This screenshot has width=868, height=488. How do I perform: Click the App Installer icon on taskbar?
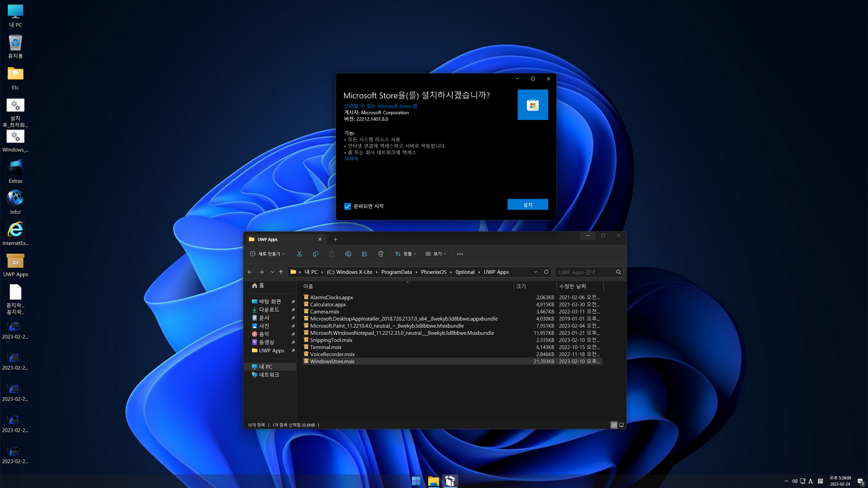pos(450,481)
